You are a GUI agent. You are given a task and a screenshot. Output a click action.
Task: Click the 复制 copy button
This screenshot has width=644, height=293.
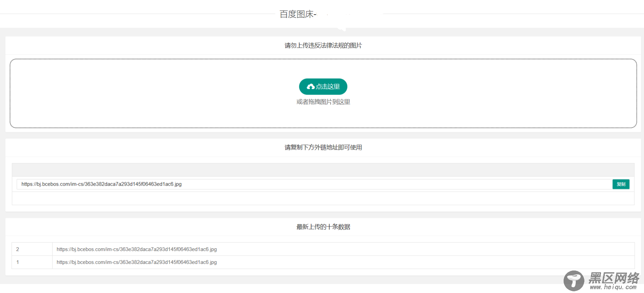[x=621, y=184]
